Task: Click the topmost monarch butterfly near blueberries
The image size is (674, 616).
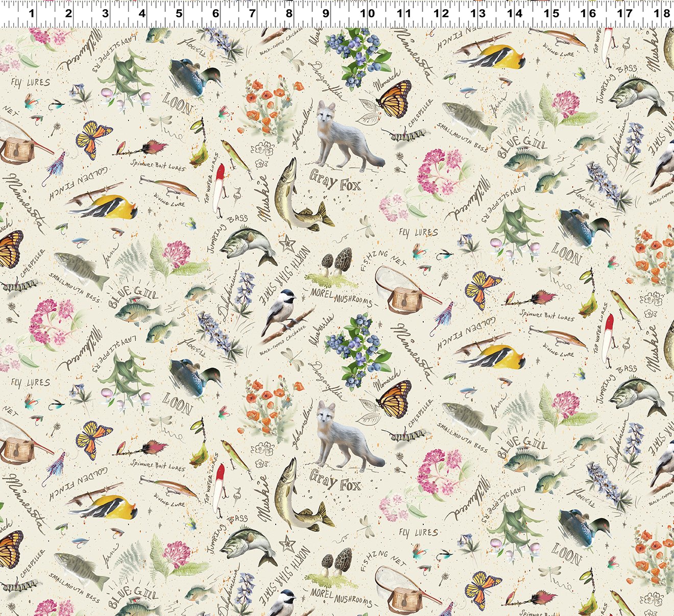Action: tap(394, 98)
